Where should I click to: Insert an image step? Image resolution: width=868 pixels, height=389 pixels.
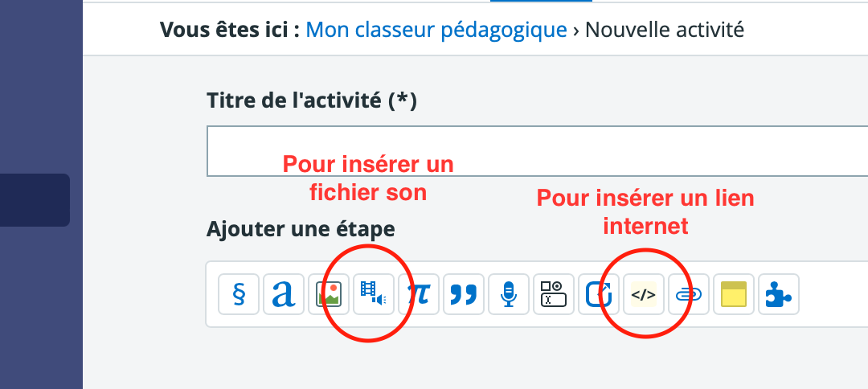click(x=328, y=294)
